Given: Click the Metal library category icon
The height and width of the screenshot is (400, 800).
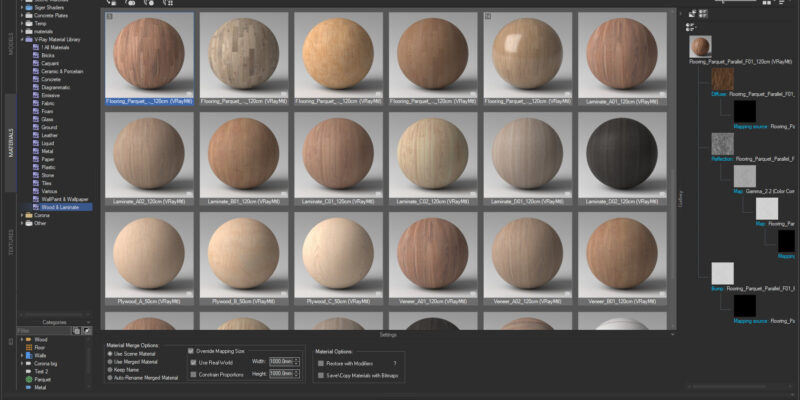Looking at the screenshot, I should click(36, 151).
